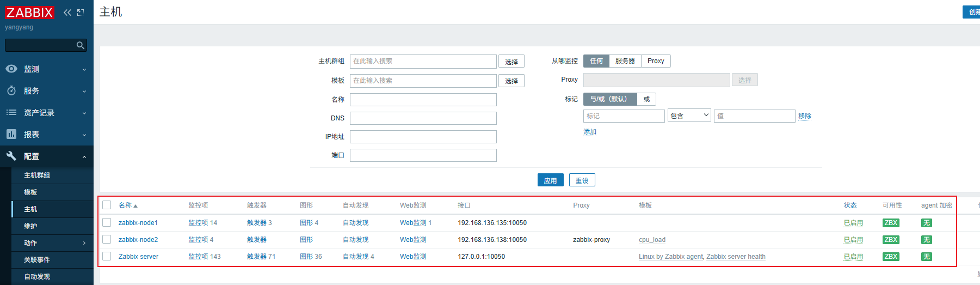
Task: Click the list icon beside 资产记录
Action: tap(11, 112)
